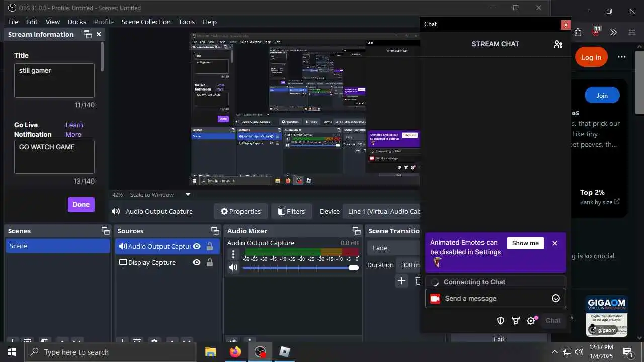The image size is (644, 362).
Task: Open the Help menu
Action: 210,22
